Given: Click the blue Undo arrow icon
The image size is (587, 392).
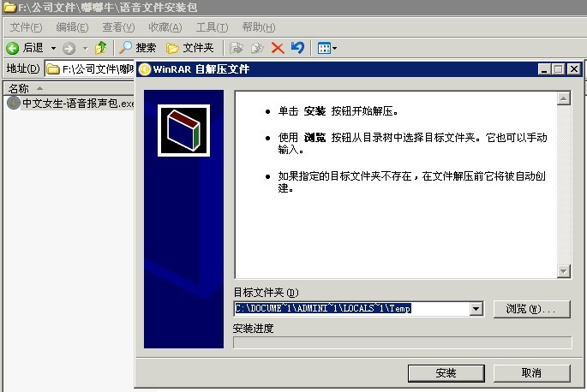Looking at the screenshot, I should tap(297, 48).
